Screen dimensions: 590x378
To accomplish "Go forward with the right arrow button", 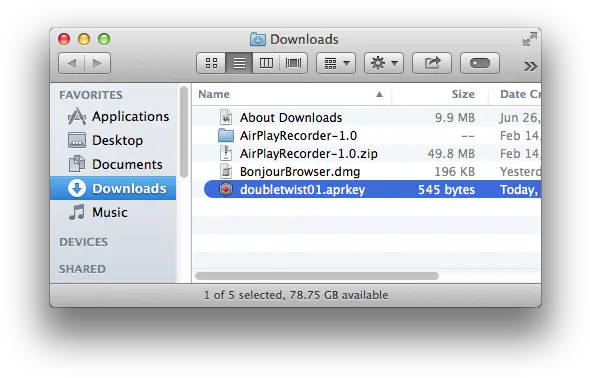I will [97, 63].
